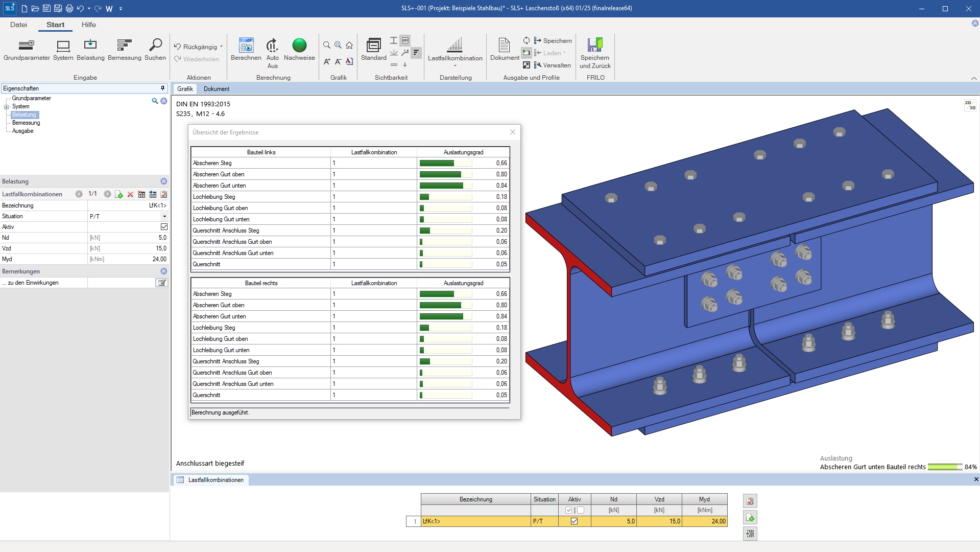The image size is (980, 552).
Task: Expand the System tree node
Action: click(x=7, y=107)
